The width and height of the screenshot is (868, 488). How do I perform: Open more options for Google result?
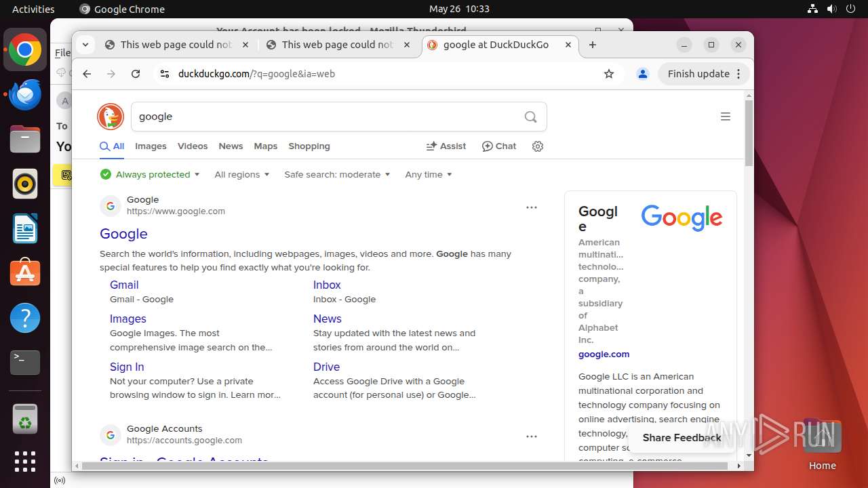[x=532, y=207]
